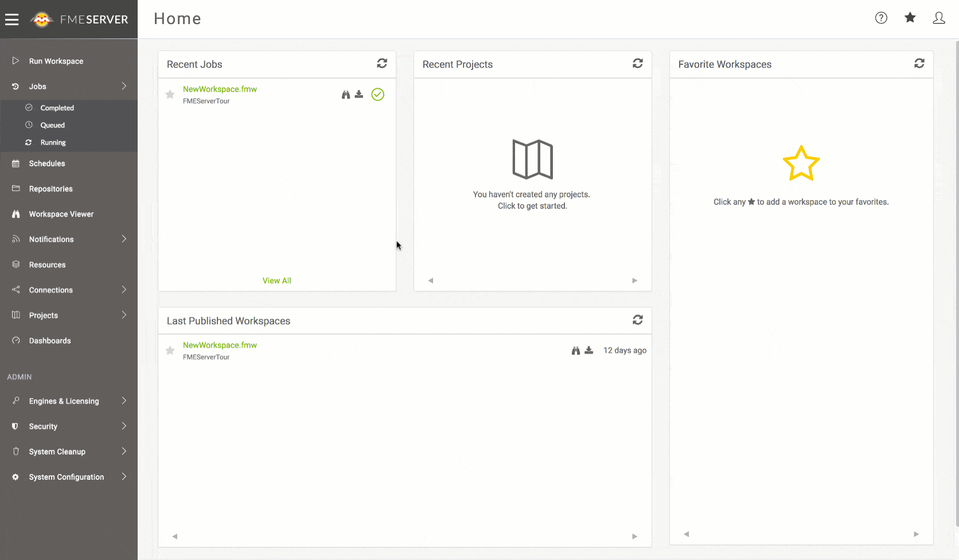Open the help question mark icon
The image size is (959, 560).
point(881,18)
